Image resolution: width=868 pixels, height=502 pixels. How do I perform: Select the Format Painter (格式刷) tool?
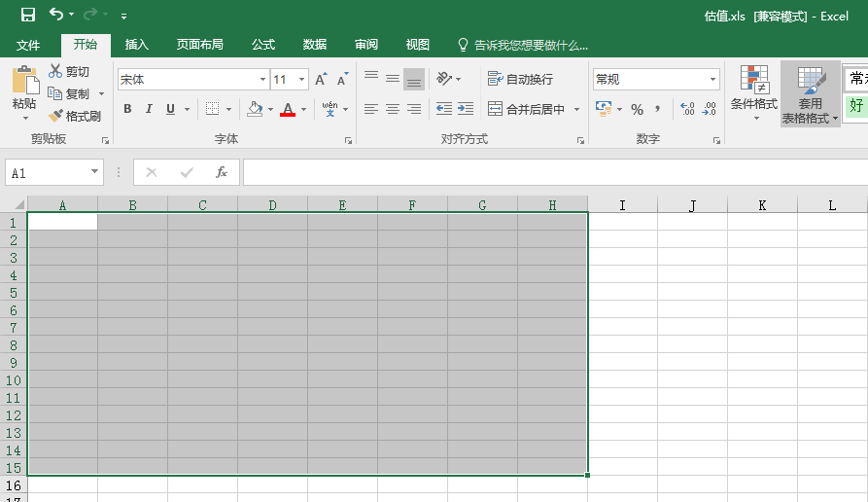(x=75, y=116)
